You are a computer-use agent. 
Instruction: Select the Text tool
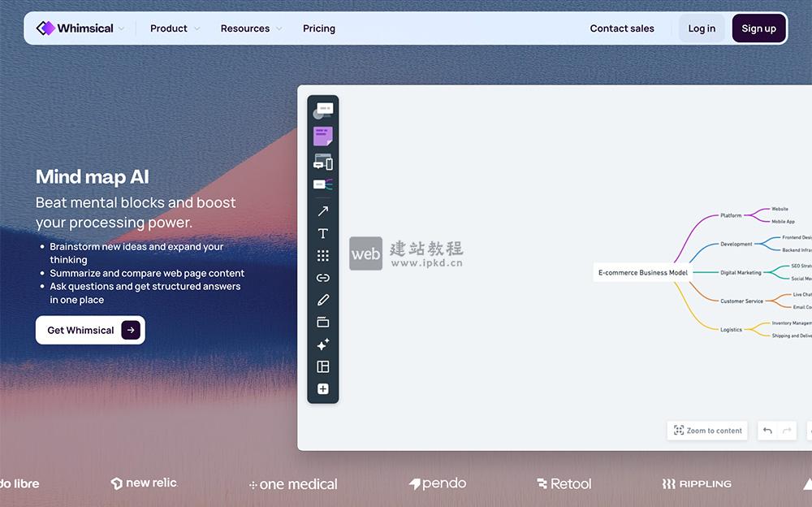click(322, 233)
